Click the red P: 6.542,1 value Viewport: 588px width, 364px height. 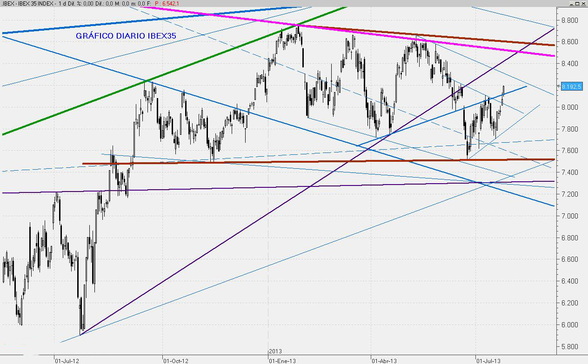click(x=167, y=4)
